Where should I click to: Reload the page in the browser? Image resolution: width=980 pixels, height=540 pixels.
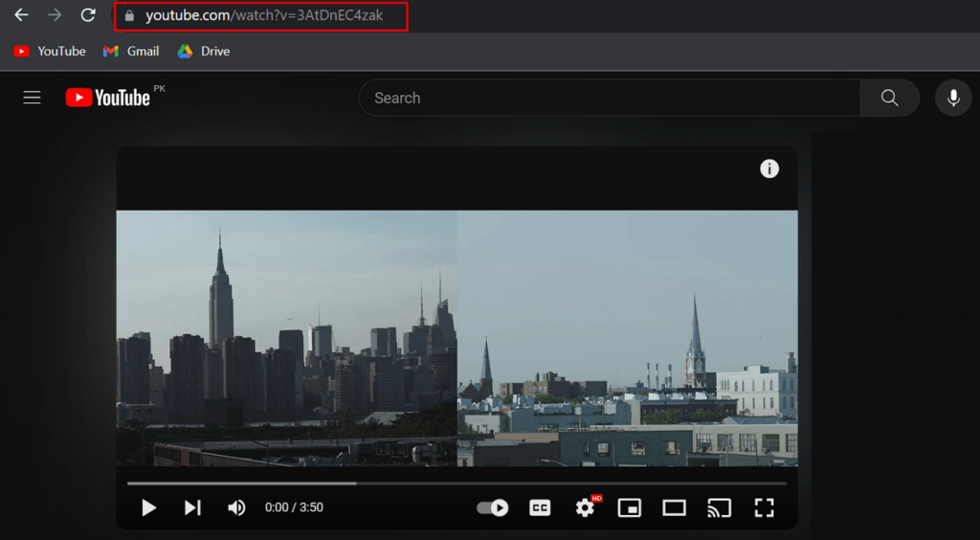(x=88, y=15)
